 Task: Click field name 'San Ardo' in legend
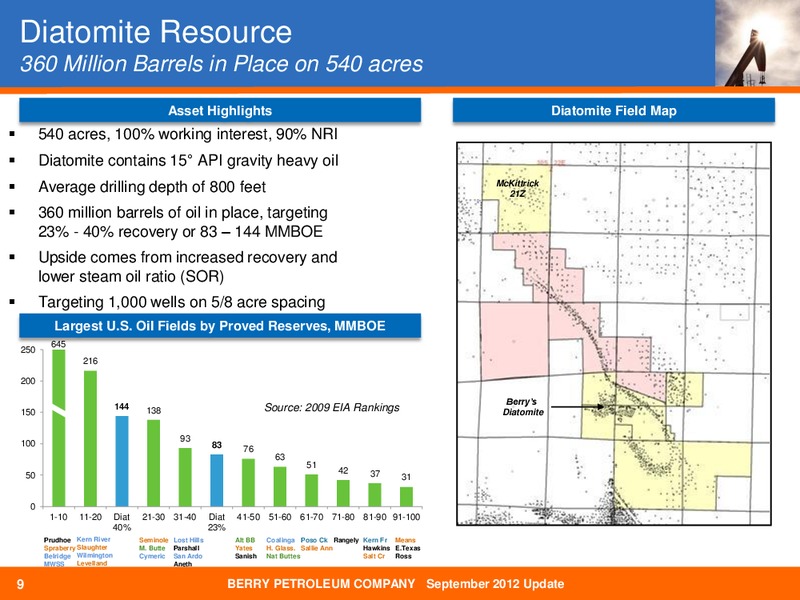coord(188,556)
